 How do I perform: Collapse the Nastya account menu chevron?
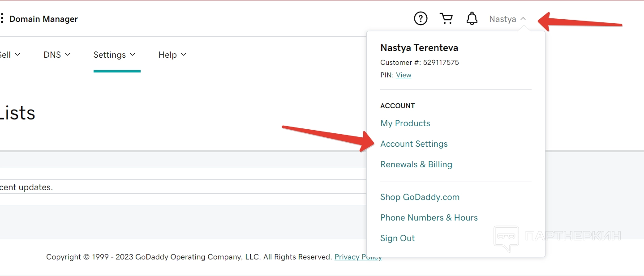pyautogui.click(x=523, y=19)
